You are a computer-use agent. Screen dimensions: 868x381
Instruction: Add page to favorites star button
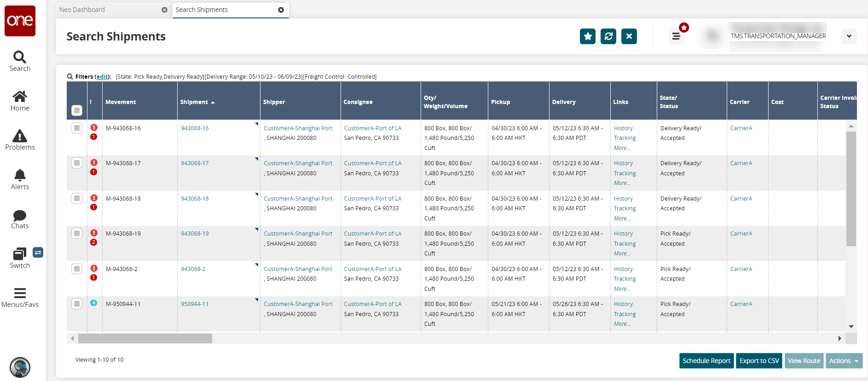click(588, 36)
